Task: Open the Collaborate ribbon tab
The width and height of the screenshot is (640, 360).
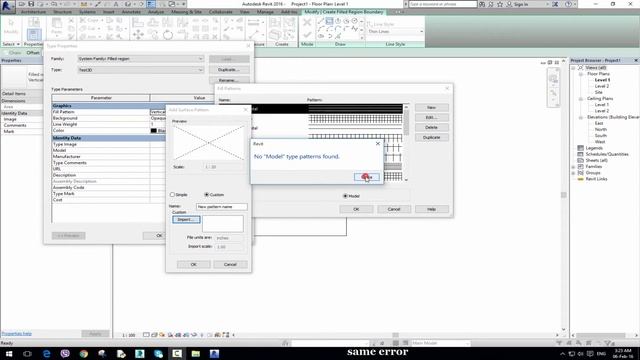Action: pos(221,12)
